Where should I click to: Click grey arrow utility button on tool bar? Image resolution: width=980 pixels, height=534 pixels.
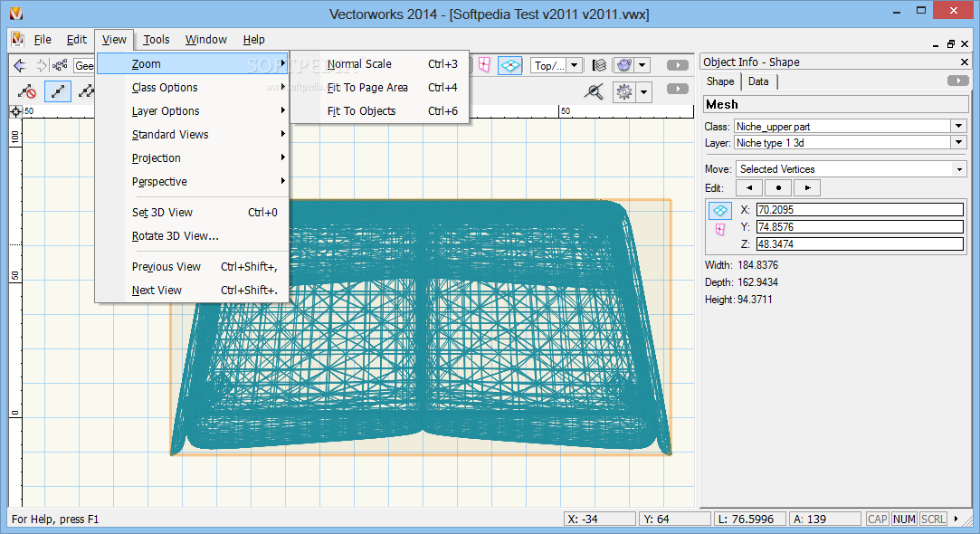click(x=678, y=89)
